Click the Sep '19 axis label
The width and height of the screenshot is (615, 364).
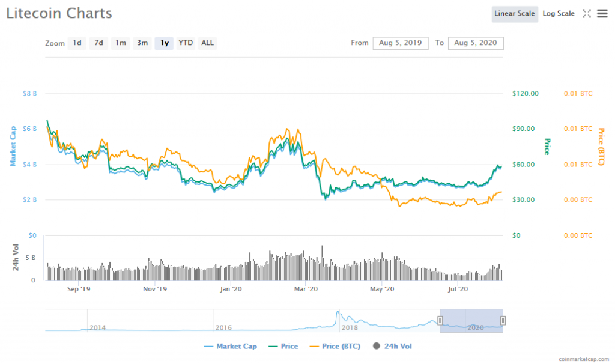click(79, 289)
